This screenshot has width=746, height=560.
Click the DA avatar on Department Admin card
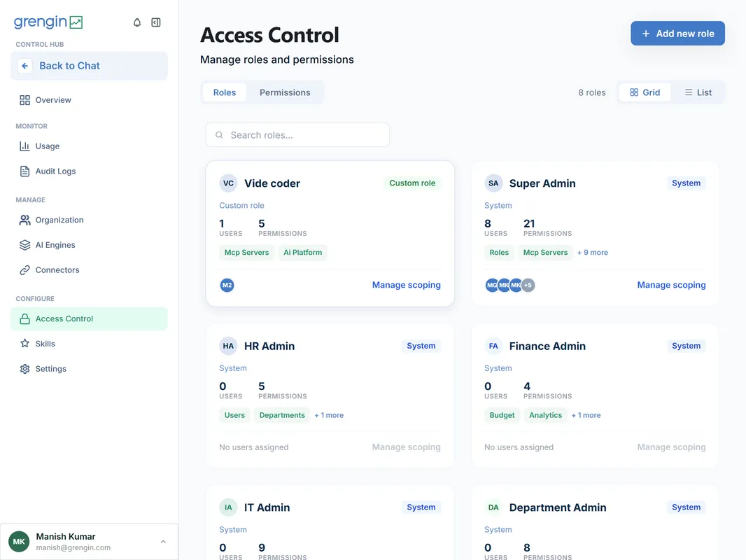point(493,507)
